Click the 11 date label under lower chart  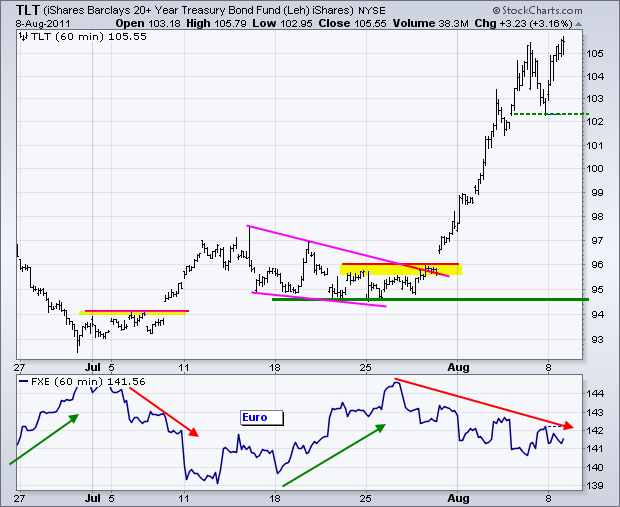click(184, 498)
